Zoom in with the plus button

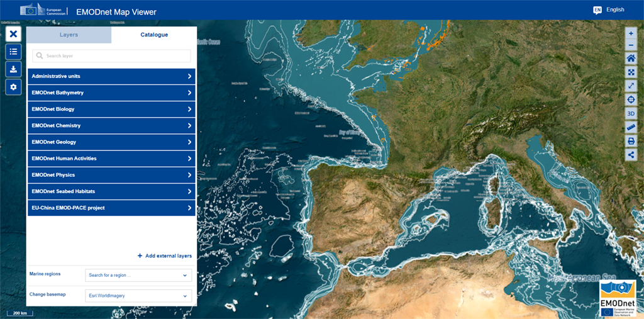pyautogui.click(x=631, y=33)
